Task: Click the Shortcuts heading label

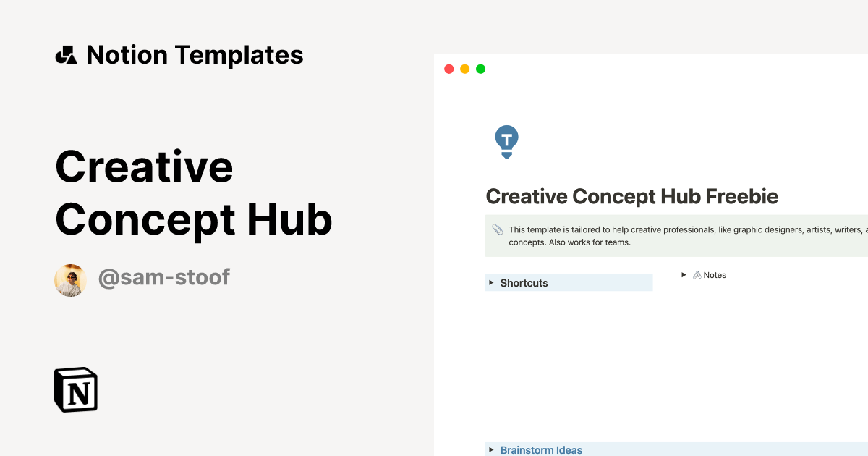Action: (x=524, y=283)
